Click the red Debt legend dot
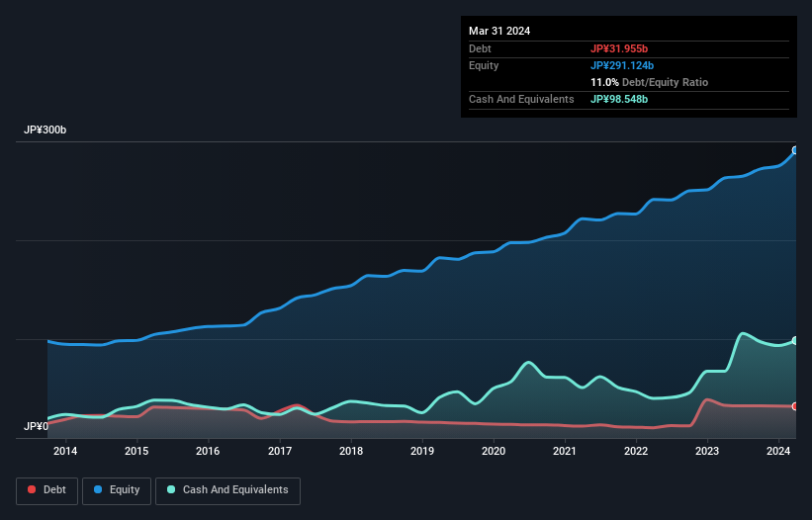Viewport: 812px width, 520px height. (x=33, y=489)
